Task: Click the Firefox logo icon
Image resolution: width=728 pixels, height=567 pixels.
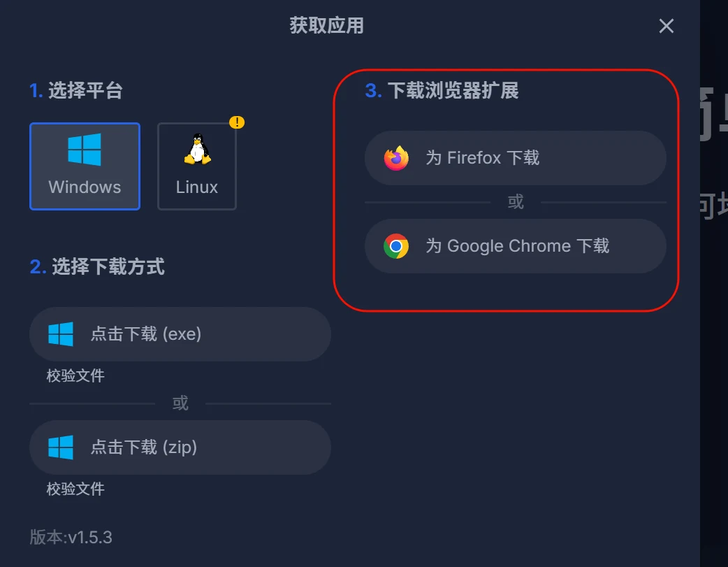Action: (x=396, y=158)
